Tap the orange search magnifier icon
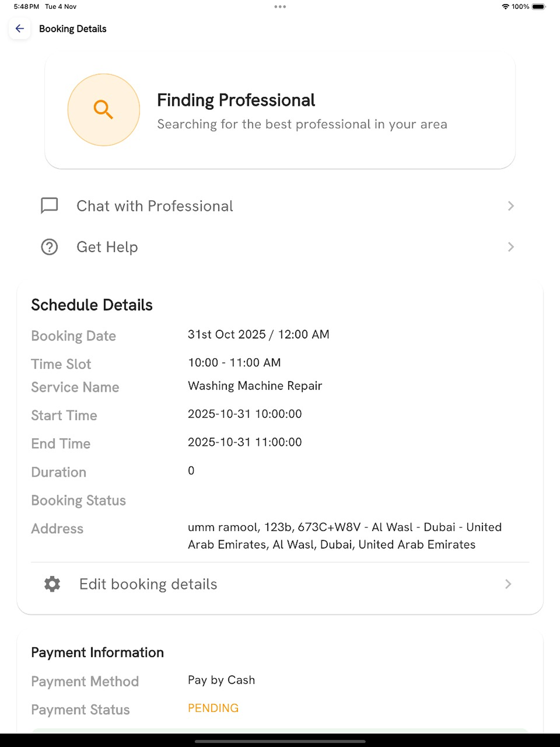 pyautogui.click(x=103, y=110)
